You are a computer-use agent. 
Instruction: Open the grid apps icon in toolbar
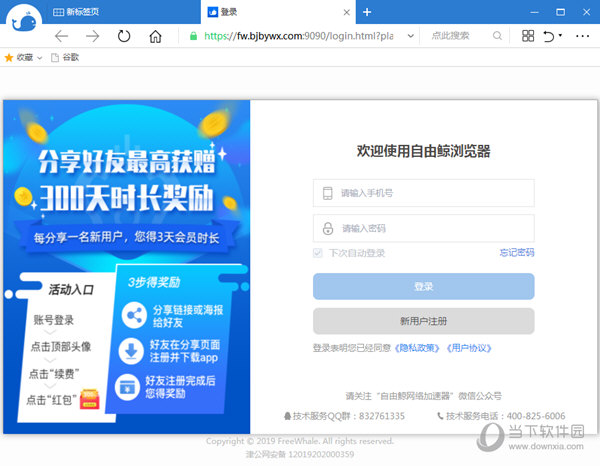click(x=528, y=36)
